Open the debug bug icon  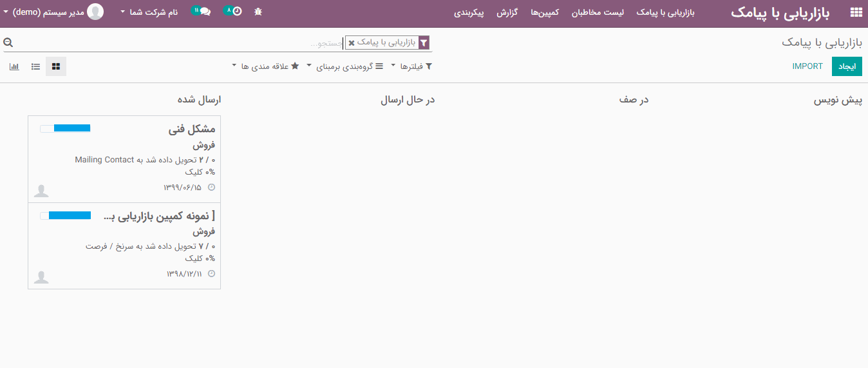258,12
